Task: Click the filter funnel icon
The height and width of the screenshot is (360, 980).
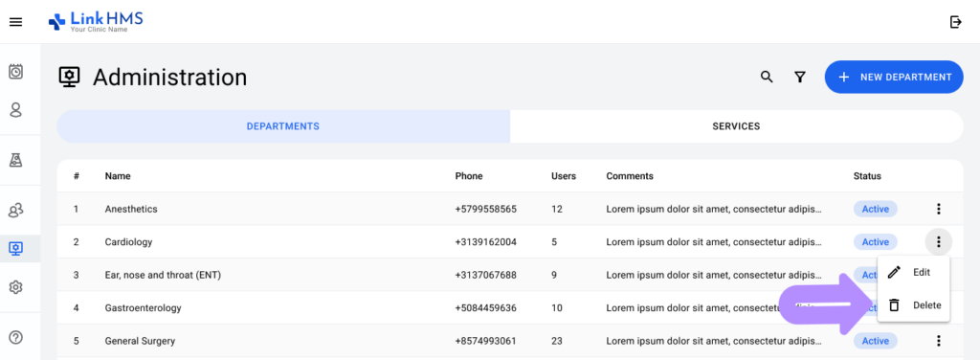Action: pos(799,77)
